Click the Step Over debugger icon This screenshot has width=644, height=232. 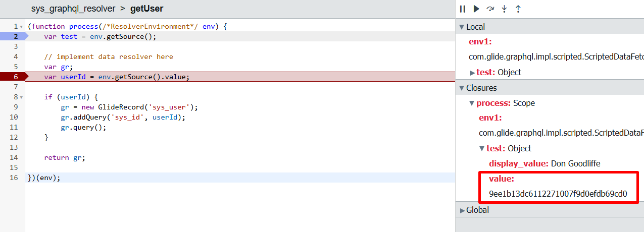point(490,9)
